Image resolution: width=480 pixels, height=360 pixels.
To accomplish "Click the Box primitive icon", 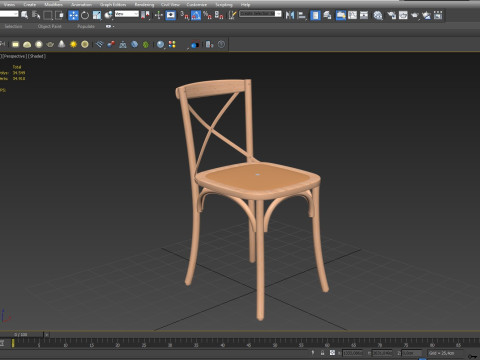I will [15, 44].
